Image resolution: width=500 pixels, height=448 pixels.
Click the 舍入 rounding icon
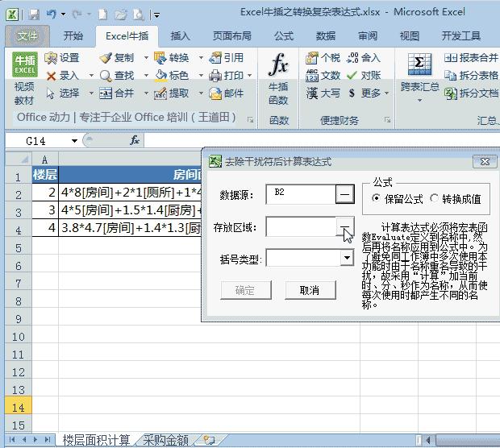click(352, 58)
